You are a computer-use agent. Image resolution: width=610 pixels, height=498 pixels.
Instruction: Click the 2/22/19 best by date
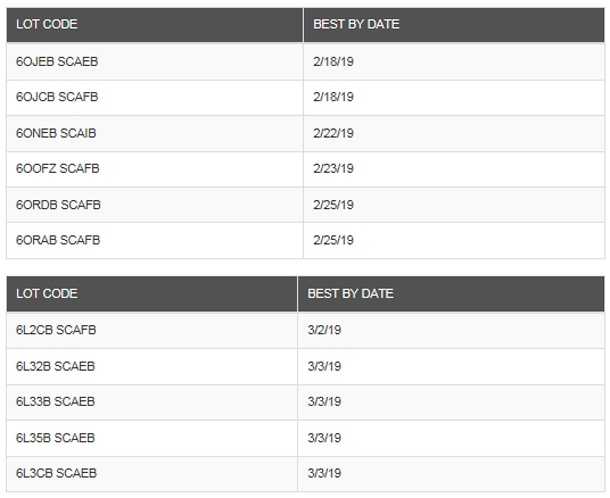334,133
